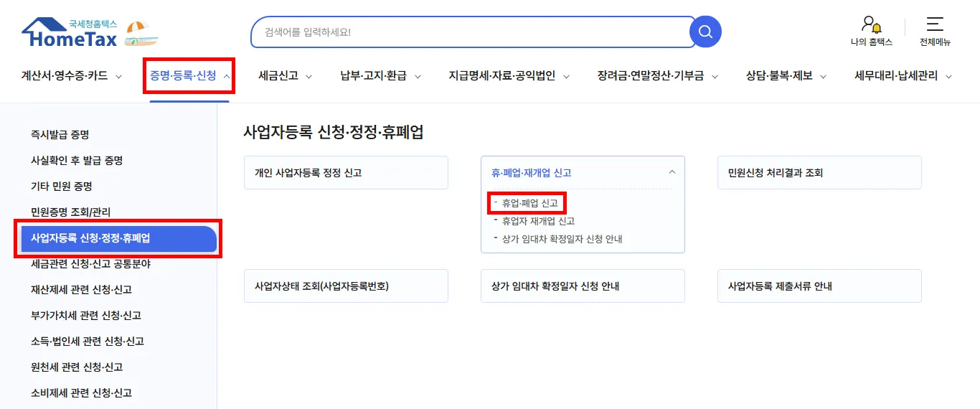Select 즉시발급 증명 in sidebar
This screenshot has width=980, height=409.
click(60, 135)
